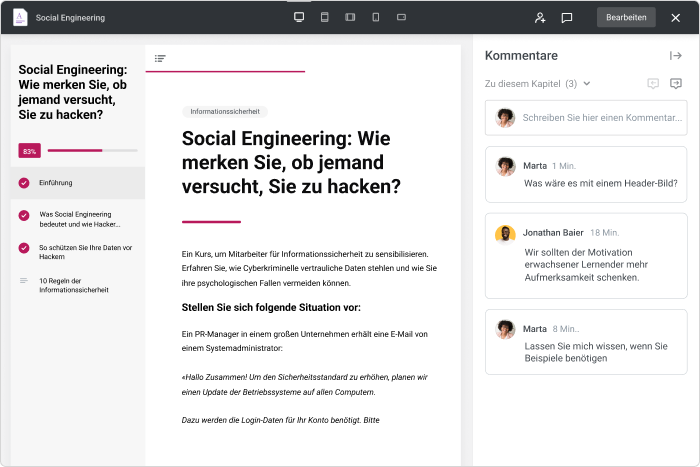Open chapter 'Was Social Engineering bedeutet'
This screenshot has width=700, height=467.
pyautogui.click(x=78, y=219)
